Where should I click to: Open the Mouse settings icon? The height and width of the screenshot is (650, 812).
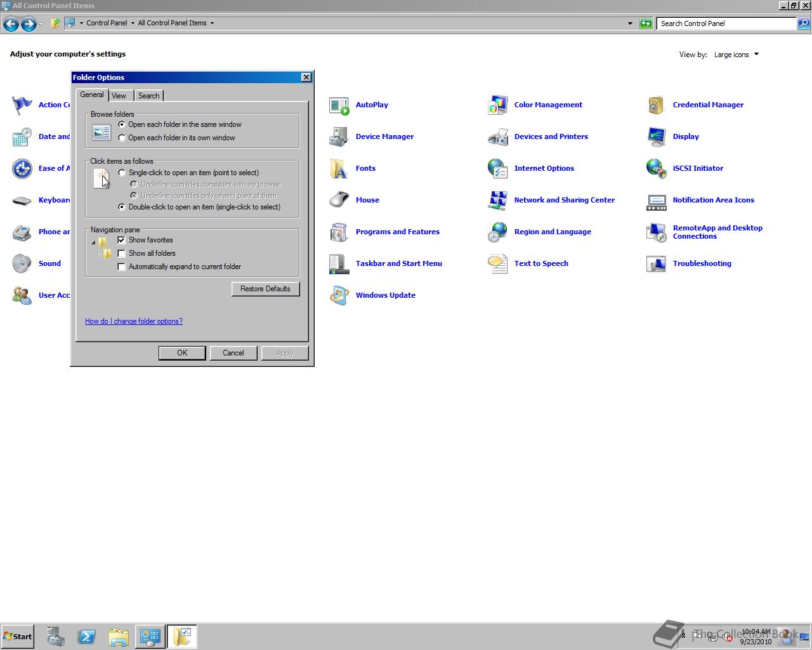[x=339, y=201]
